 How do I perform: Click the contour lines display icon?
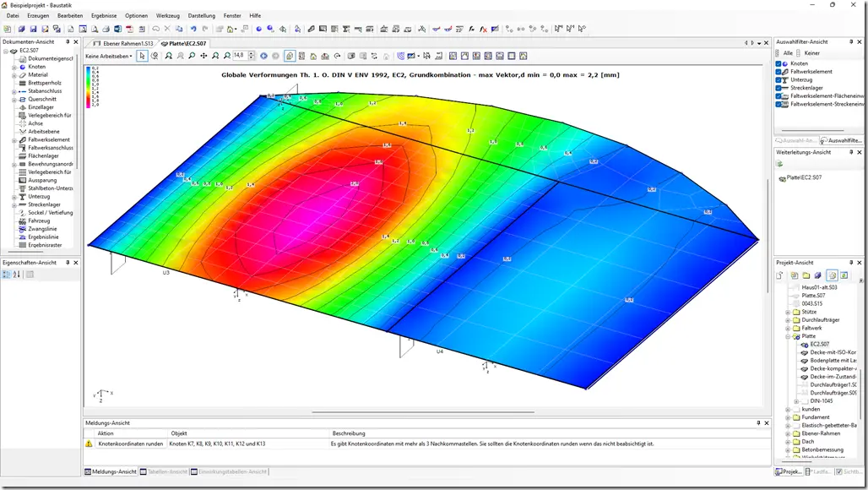pos(401,56)
